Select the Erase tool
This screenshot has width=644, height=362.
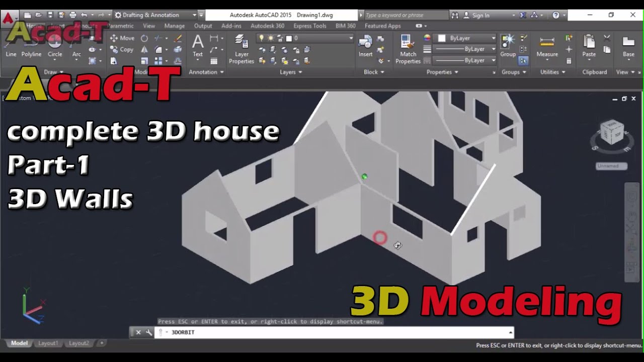tap(178, 38)
